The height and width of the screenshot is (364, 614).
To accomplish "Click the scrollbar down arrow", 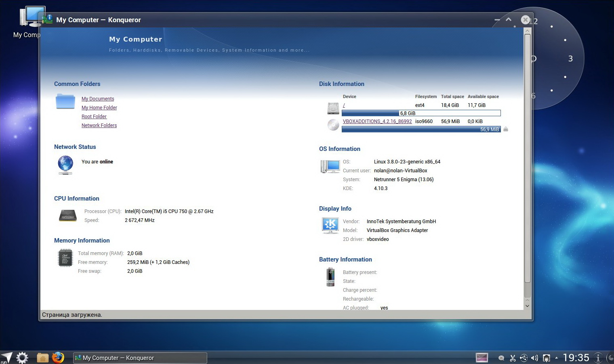I will 527,306.
